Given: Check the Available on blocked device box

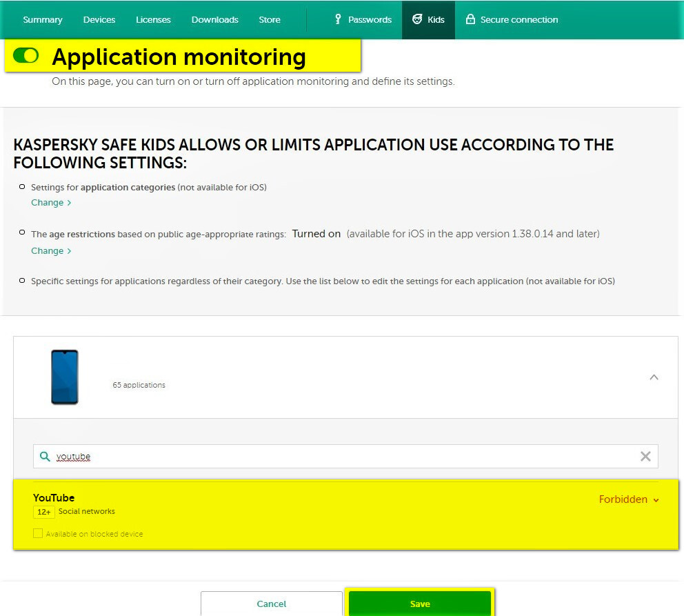Looking at the screenshot, I should coord(38,533).
